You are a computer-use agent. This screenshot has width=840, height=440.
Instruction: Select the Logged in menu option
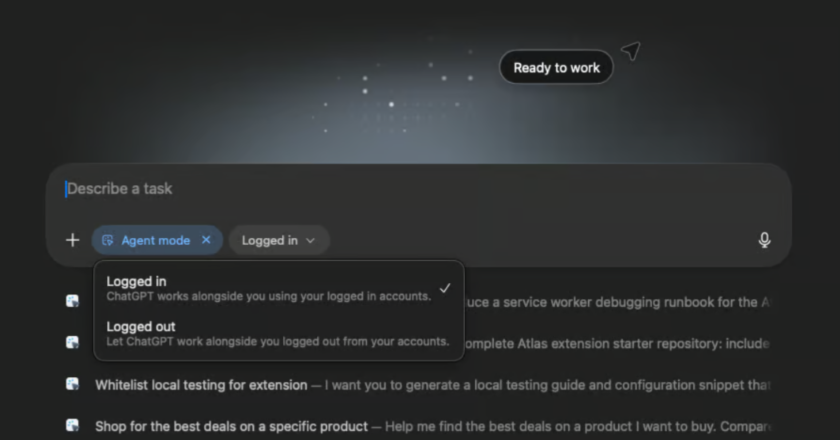click(279, 288)
